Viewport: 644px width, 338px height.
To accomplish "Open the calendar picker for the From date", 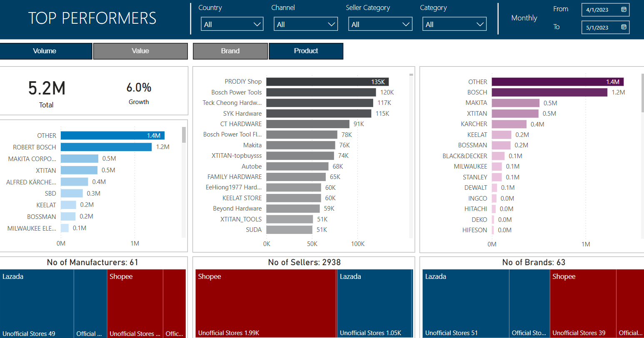I will click(623, 9).
